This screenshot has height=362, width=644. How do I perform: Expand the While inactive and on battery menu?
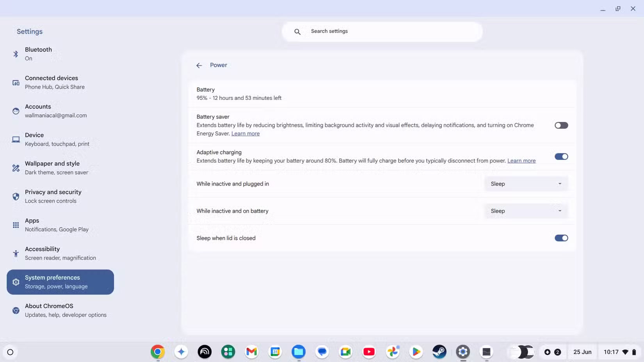526,211
